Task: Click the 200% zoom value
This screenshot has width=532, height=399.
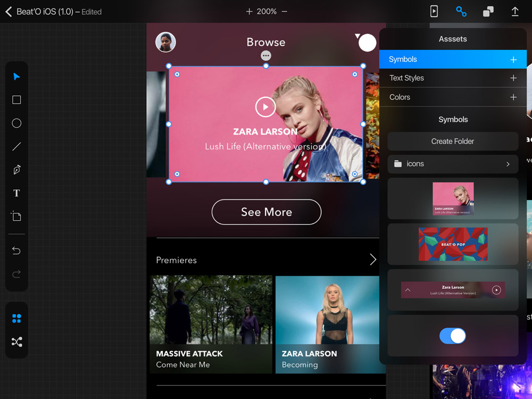Action: pyautogui.click(x=267, y=12)
